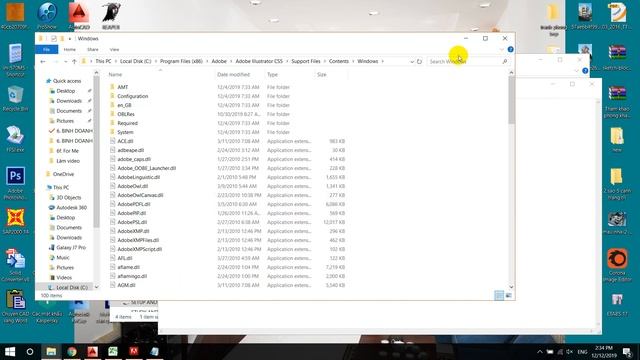Switch to Large icons view layout
Screen dimensions: 640x360
pos(509,295)
